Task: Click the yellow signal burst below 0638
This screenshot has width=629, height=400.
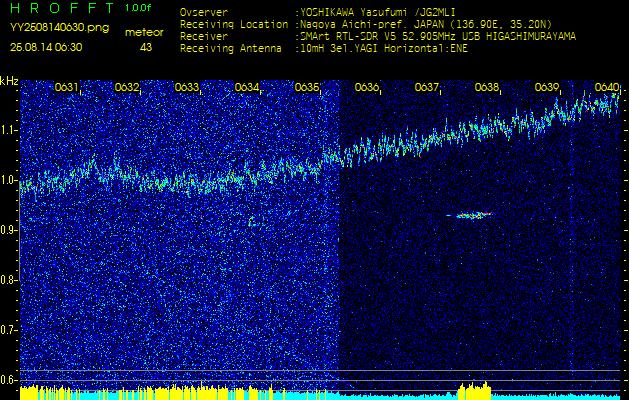Action: pos(475,390)
